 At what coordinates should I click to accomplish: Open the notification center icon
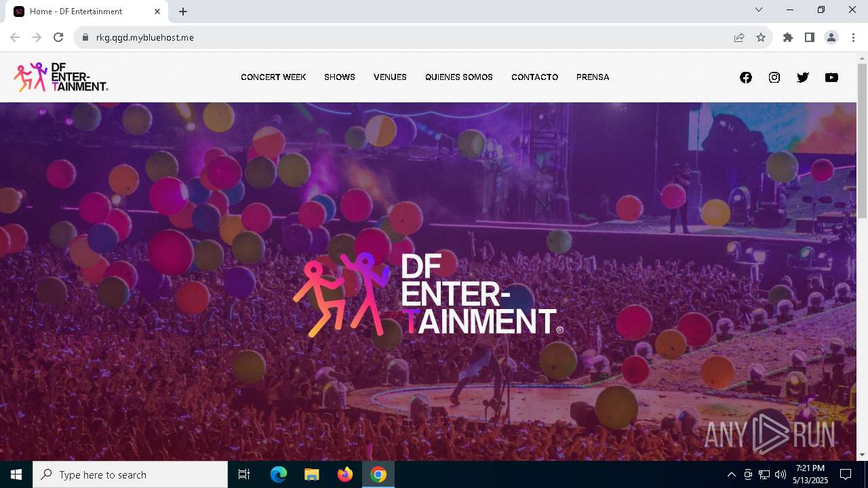click(846, 474)
